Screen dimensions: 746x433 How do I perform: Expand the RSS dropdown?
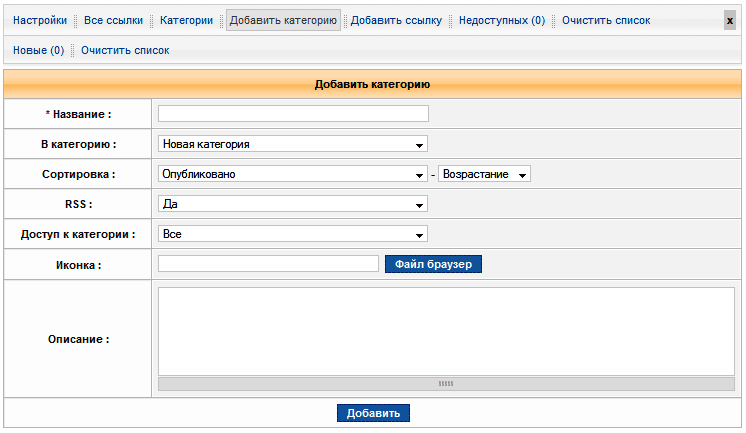[x=293, y=204]
